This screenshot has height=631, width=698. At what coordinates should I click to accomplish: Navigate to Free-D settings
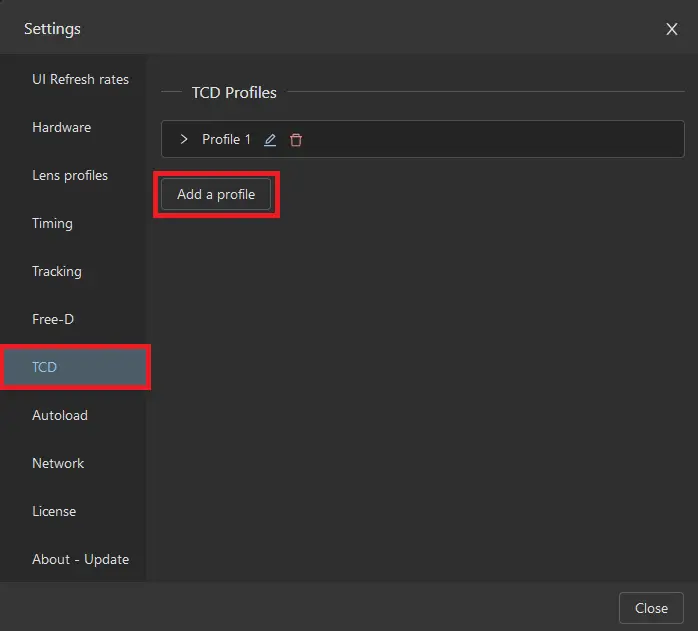coord(53,319)
